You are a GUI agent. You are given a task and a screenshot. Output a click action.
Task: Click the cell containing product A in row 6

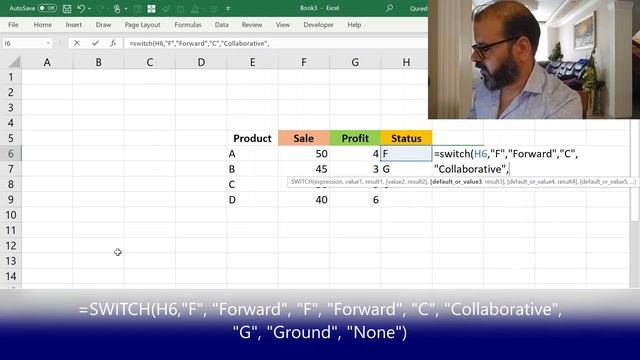[x=253, y=154]
